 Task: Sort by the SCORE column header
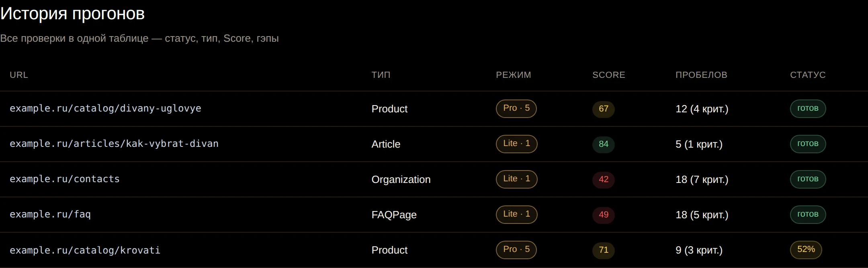click(x=609, y=75)
